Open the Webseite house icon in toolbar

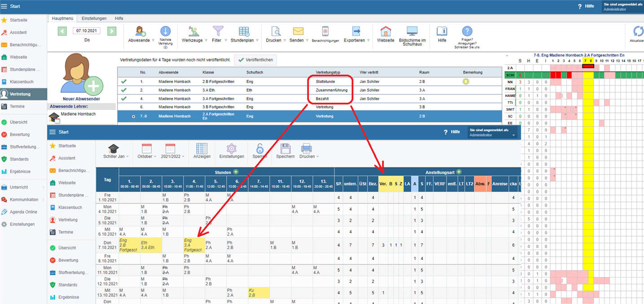pos(385,31)
